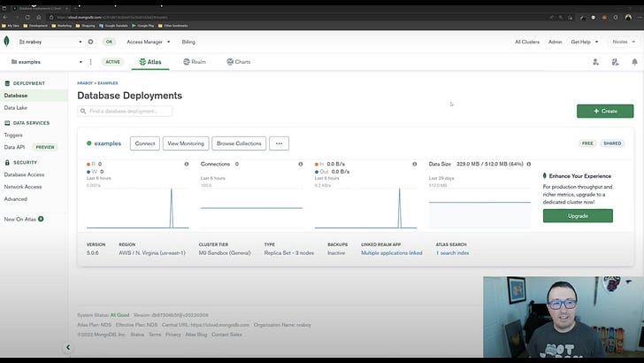The width and height of the screenshot is (644, 363).
Task: Switch to Charts tab
Action: pos(239,62)
